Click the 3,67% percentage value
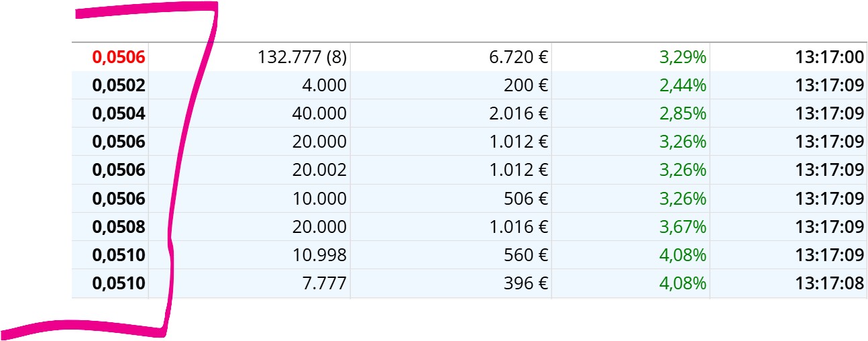The width and height of the screenshot is (868, 341). pos(684,227)
